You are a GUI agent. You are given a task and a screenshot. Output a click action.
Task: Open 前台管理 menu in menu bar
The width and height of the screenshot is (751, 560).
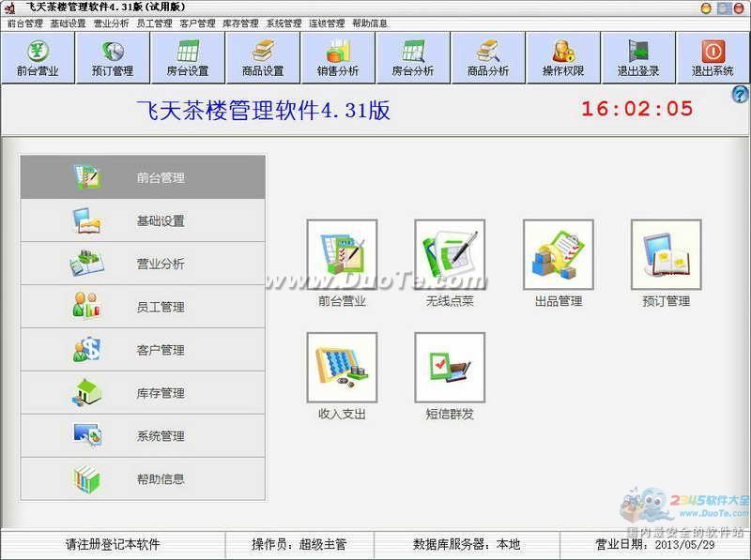[x=25, y=23]
